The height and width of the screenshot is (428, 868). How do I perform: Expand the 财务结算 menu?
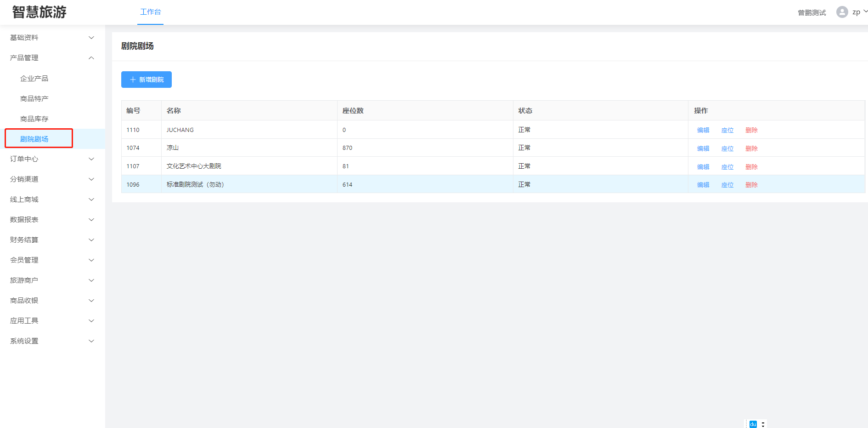[x=52, y=240]
